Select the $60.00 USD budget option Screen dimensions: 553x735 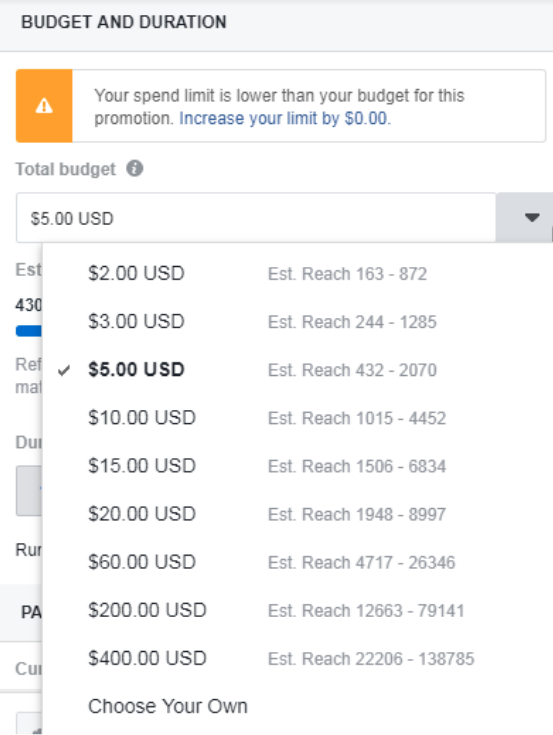pos(297,562)
